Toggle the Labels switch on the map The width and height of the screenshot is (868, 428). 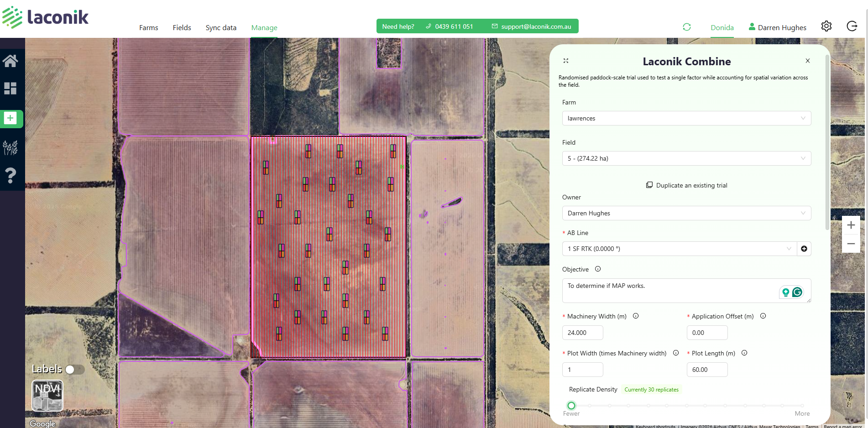click(x=75, y=369)
